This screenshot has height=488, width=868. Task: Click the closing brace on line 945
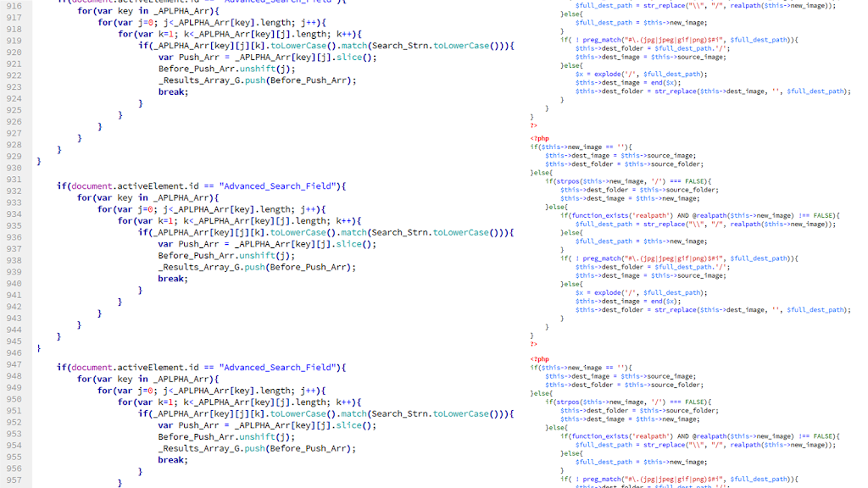click(39, 348)
